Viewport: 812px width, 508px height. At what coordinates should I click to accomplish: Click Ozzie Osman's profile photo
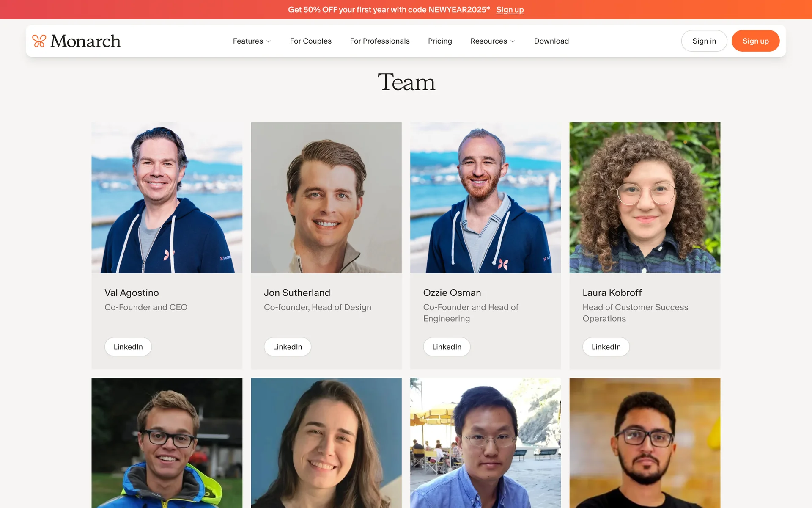point(485,198)
